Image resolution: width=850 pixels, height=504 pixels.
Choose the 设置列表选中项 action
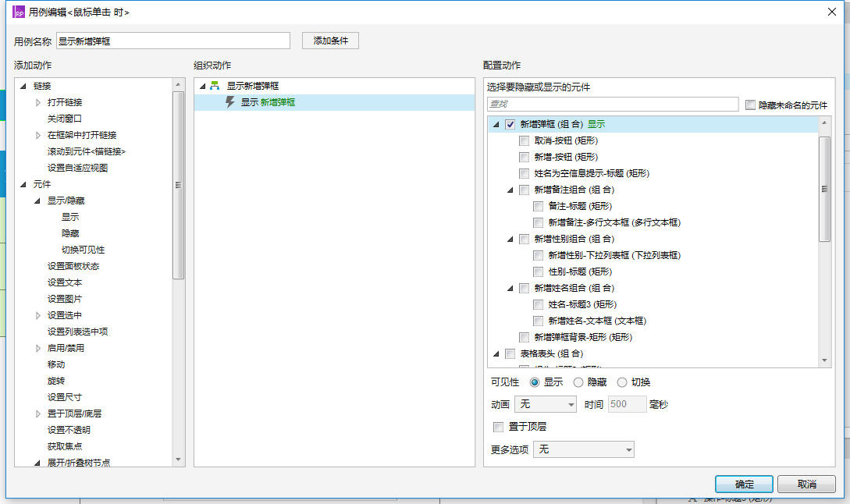[x=77, y=332]
